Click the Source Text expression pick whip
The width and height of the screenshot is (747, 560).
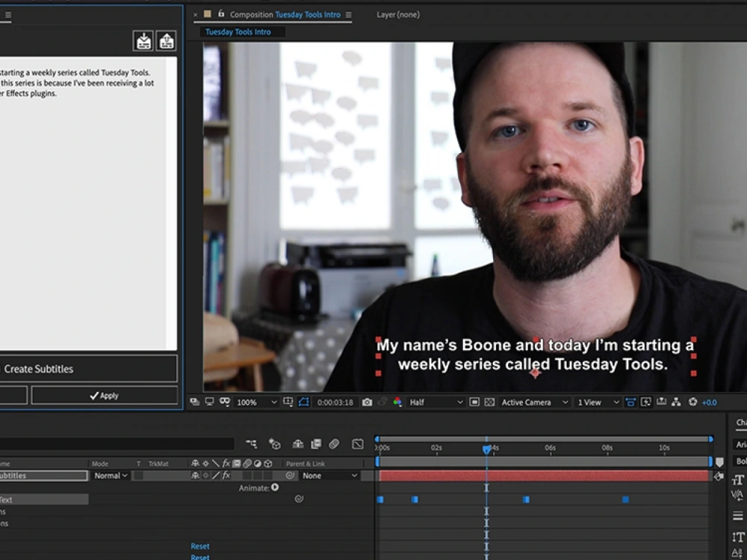point(299,499)
